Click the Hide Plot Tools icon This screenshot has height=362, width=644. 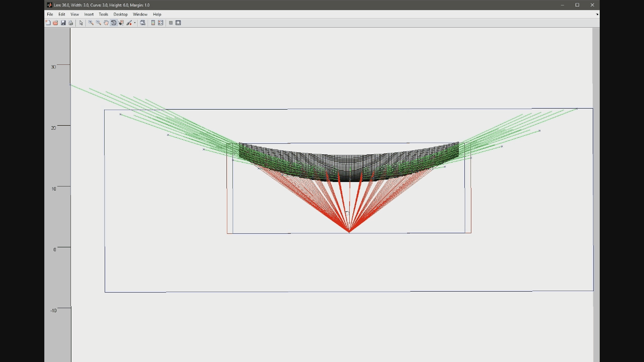click(171, 23)
